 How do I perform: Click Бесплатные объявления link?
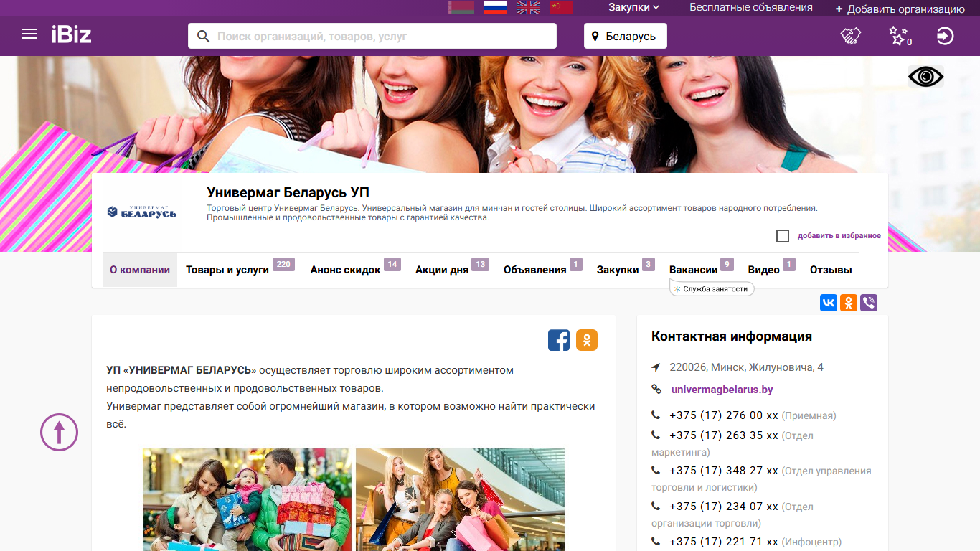(751, 7)
